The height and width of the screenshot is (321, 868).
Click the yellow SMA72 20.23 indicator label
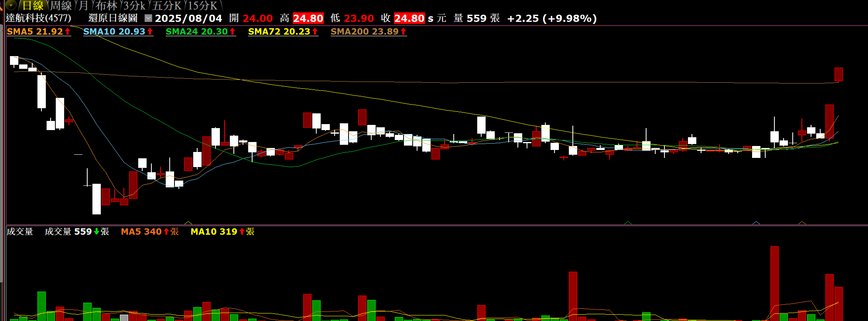coord(282,31)
